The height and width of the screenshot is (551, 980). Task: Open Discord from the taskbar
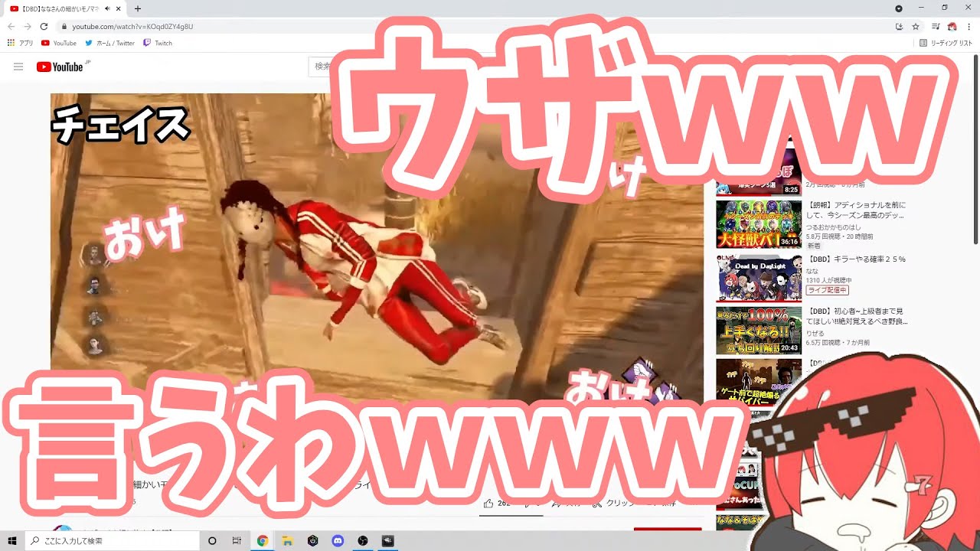pyautogui.click(x=338, y=541)
